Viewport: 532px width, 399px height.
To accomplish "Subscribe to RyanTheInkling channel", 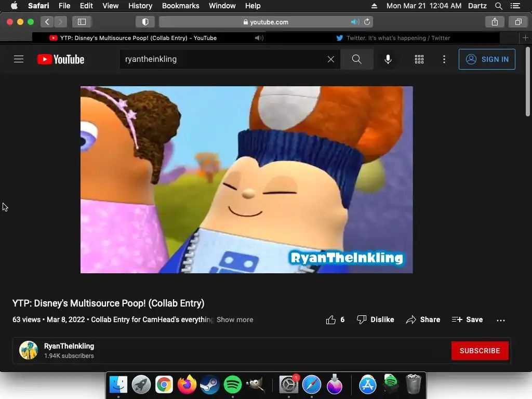I will click(480, 351).
